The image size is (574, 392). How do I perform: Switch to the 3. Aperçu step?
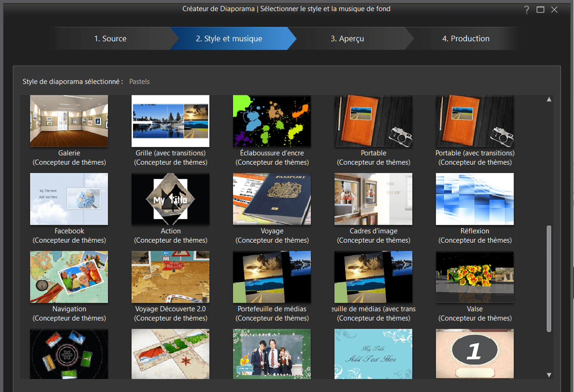tap(347, 39)
